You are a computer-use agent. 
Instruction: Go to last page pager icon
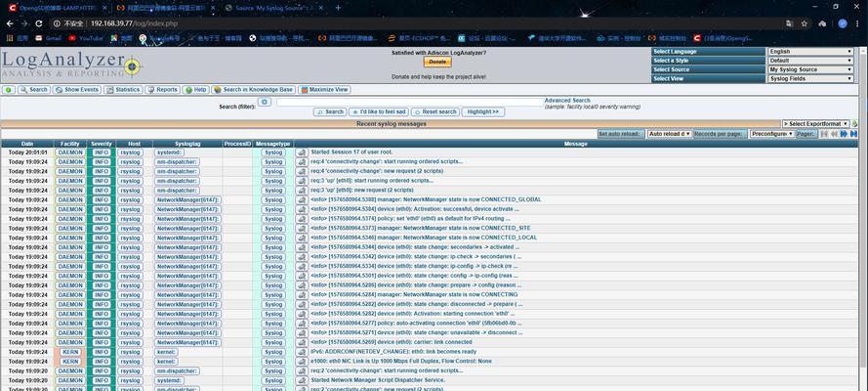(853, 134)
